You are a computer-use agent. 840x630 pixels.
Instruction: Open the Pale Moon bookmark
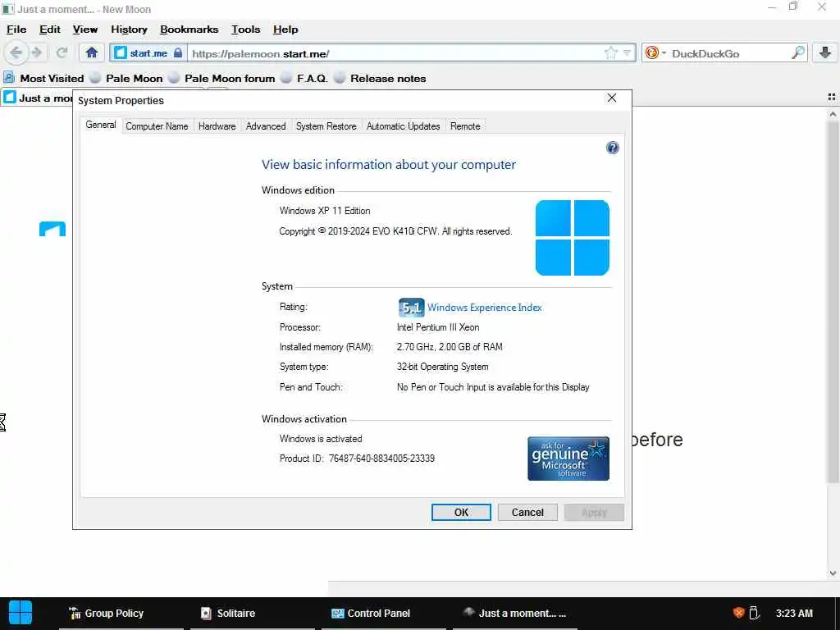click(x=126, y=78)
